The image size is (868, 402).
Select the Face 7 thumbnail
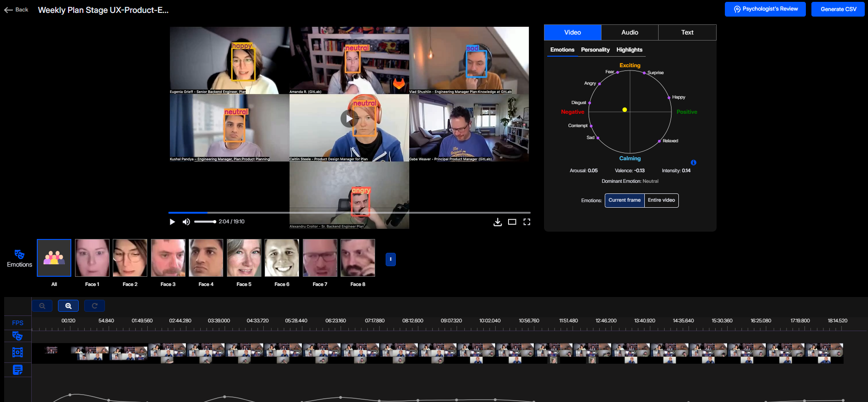(320, 258)
